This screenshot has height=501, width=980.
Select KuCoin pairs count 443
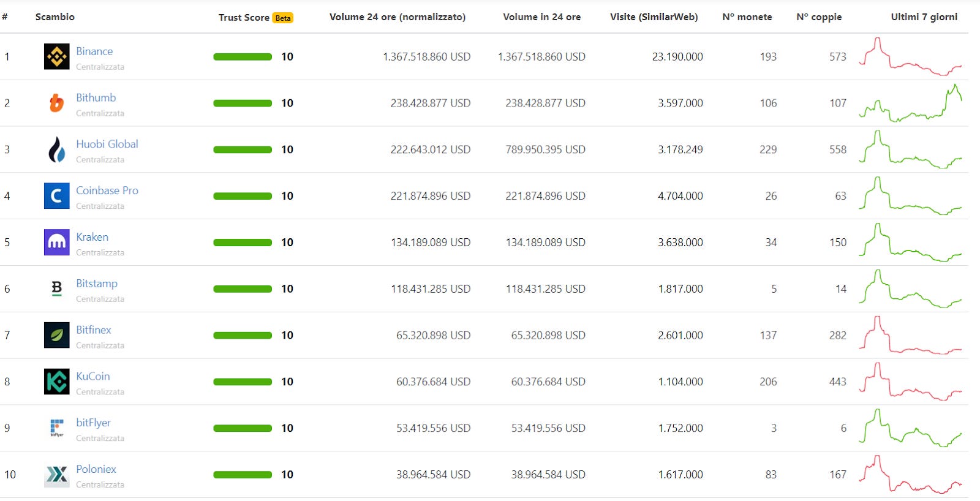tap(838, 382)
